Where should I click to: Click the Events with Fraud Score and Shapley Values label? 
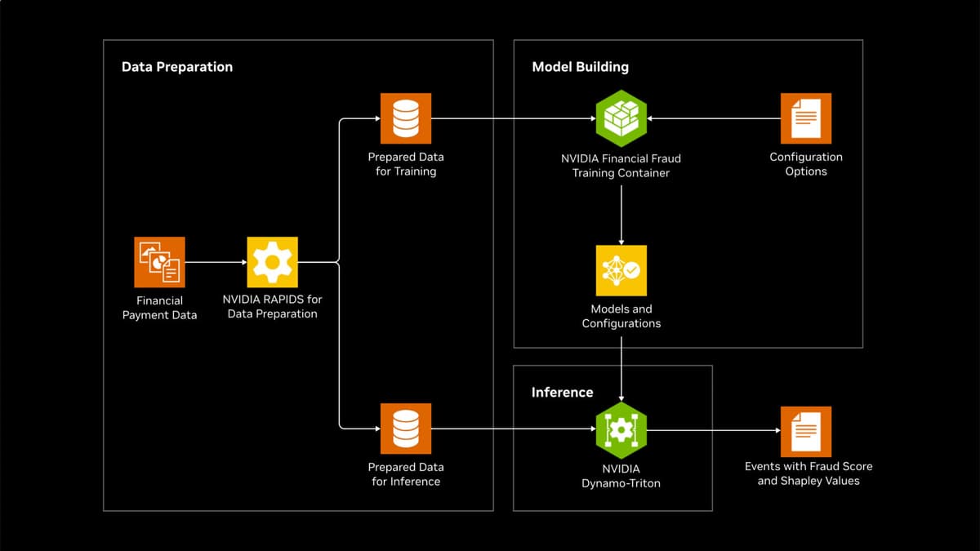[x=808, y=473]
